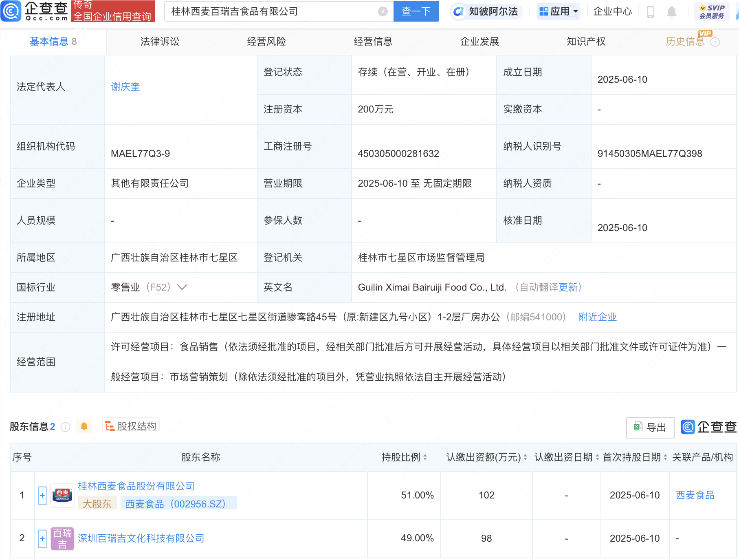Screen dimensions: 739x560
Task: Click 股东名称 column header
Action: pyautogui.click(x=200, y=457)
